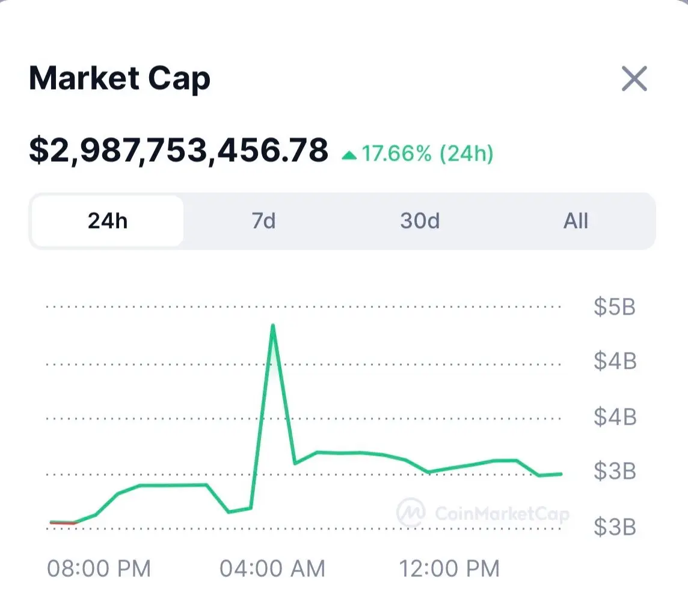Click the 17.66% (24h) change label
Image resolution: width=688 pixels, height=616 pixels.
click(427, 154)
